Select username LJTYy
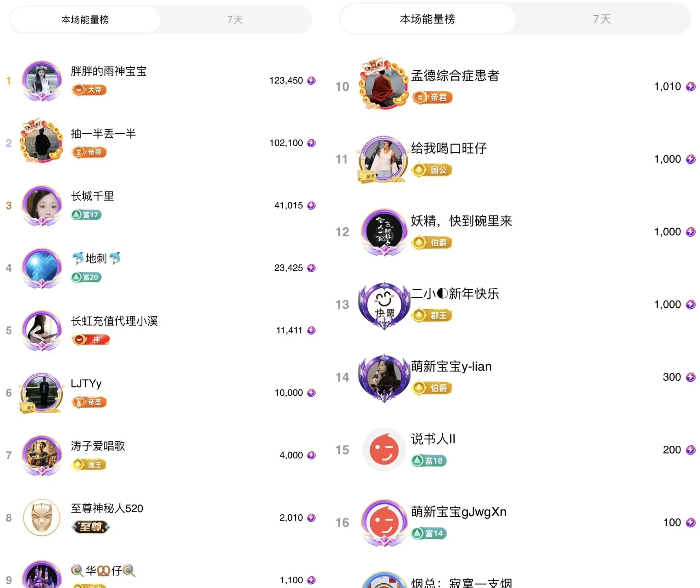This screenshot has height=588, width=700. 86,384
